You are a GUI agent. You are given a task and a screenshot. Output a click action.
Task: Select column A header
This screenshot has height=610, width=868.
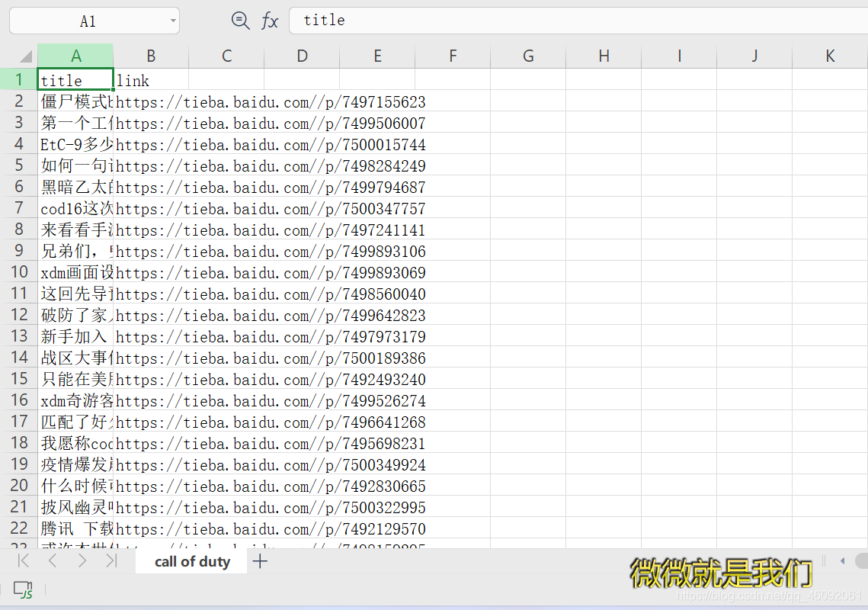tap(76, 56)
